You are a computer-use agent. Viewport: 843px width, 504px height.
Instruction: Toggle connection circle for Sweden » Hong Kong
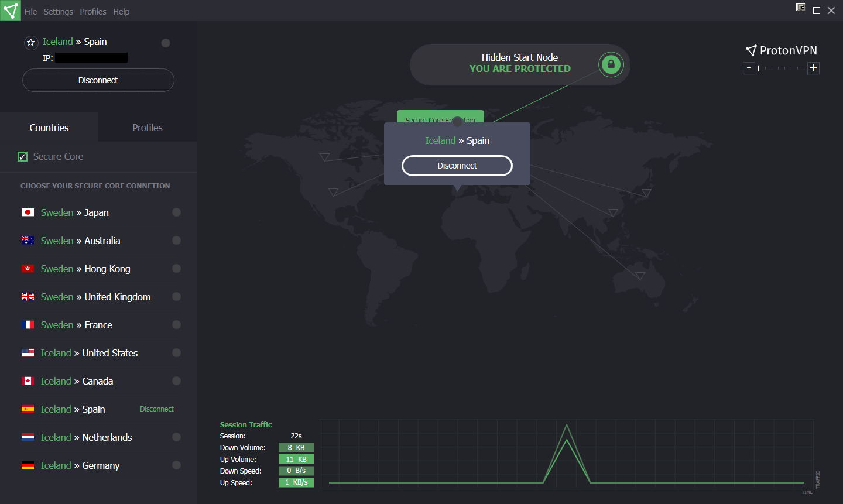[176, 269]
